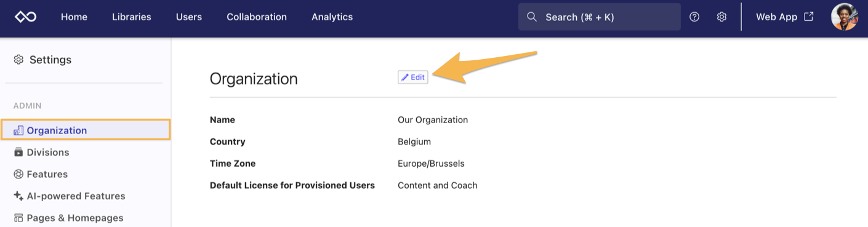Launch the Web App link
Screen dimensions: 868x227
pos(785,17)
